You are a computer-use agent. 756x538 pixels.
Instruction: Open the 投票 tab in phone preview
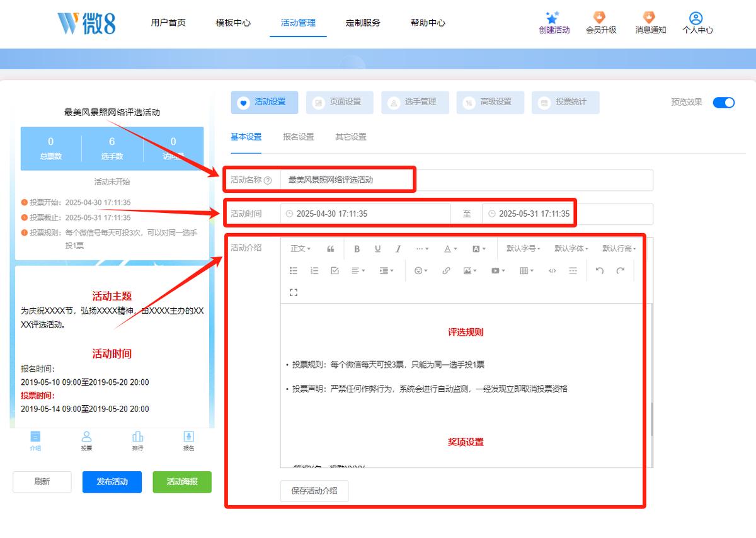click(87, 440)
